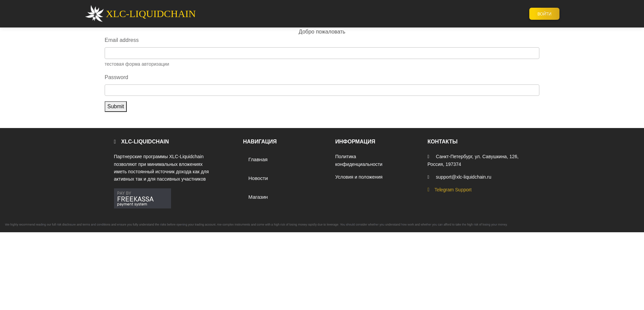Click the support@xlc-liquidchain.ru email address

tap(463, 177)
